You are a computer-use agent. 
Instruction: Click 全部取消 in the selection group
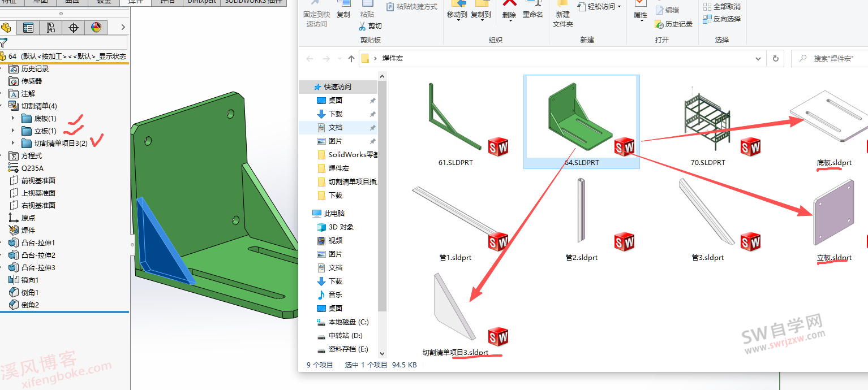click(722, 7)
